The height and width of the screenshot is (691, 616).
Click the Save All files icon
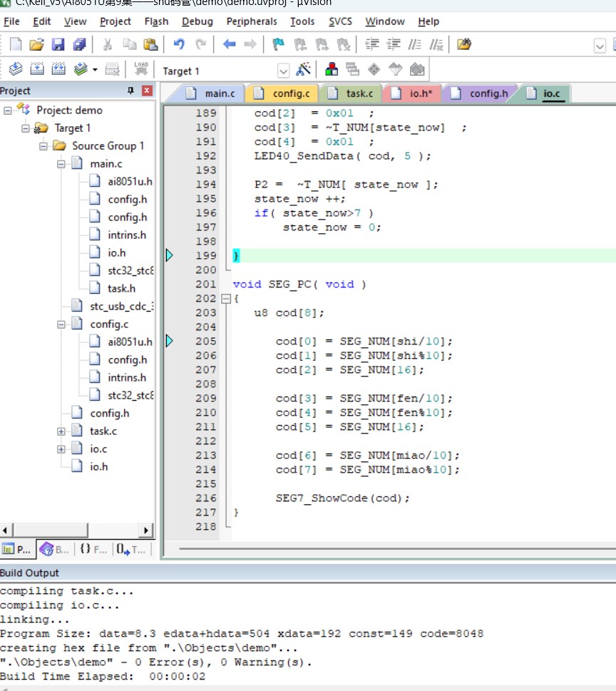(80, 44)
